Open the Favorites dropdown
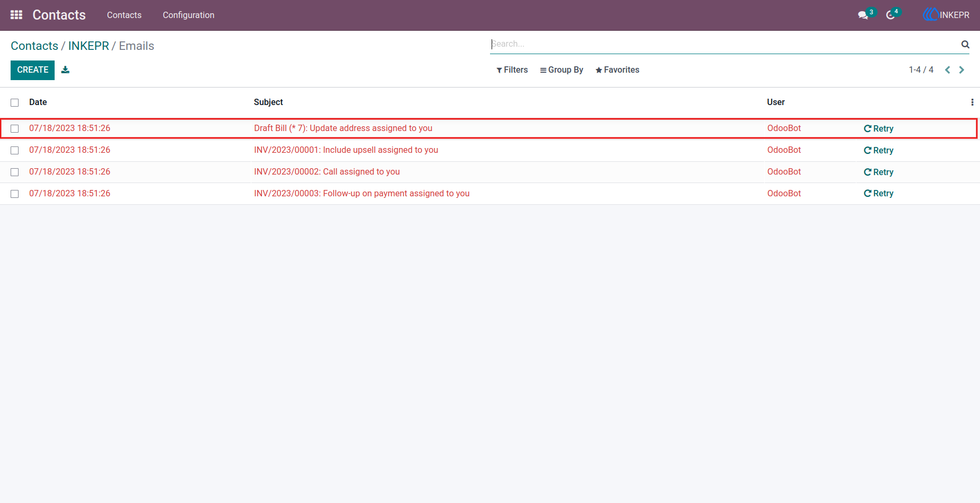Viewport: 980px width, 503px height. 617,70
